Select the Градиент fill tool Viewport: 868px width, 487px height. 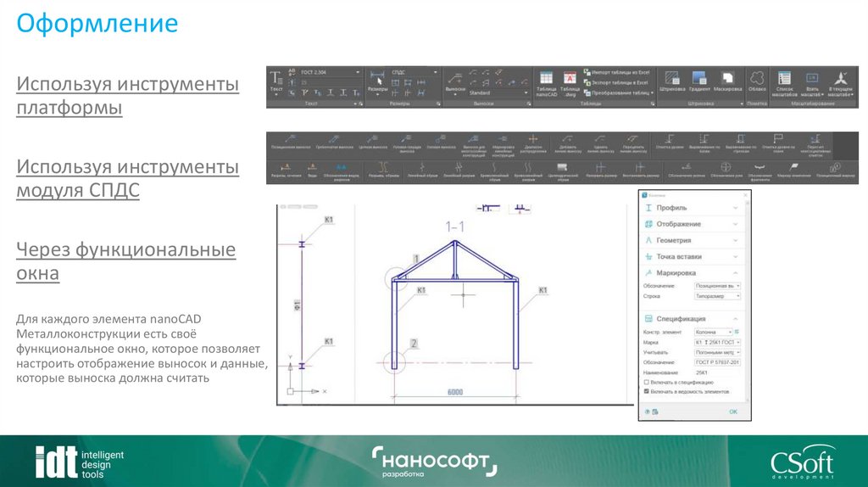pos(699,81)
